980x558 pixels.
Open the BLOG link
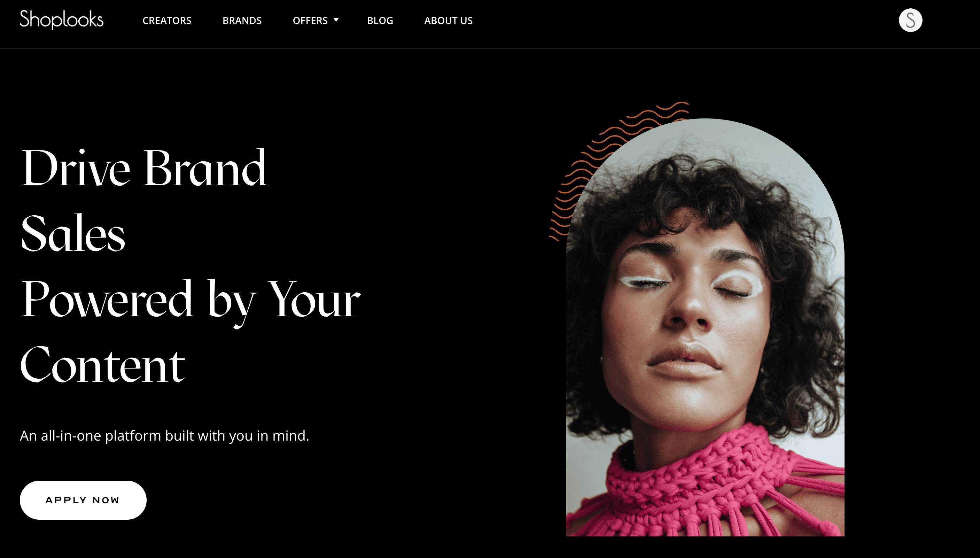coord(380,20)
